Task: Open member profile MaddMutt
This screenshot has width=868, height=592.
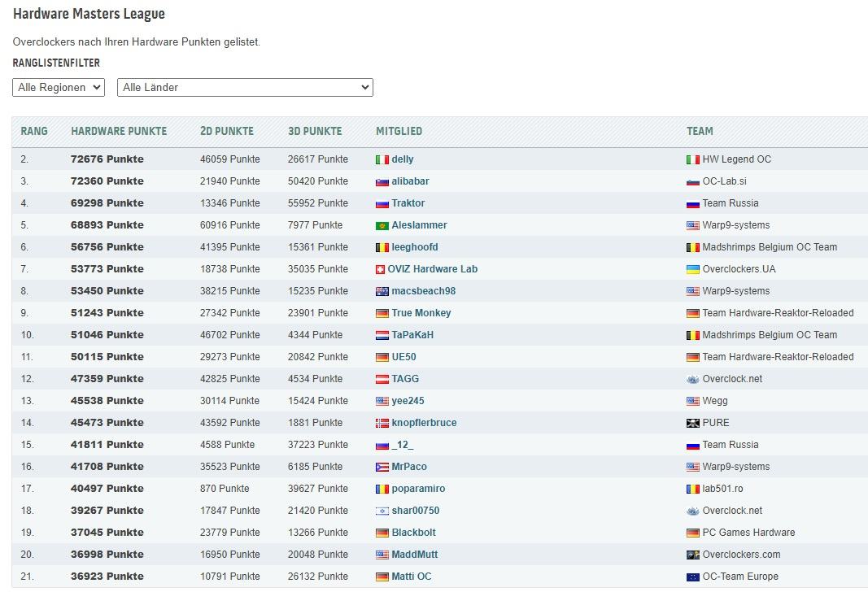Action: (415, 555)
